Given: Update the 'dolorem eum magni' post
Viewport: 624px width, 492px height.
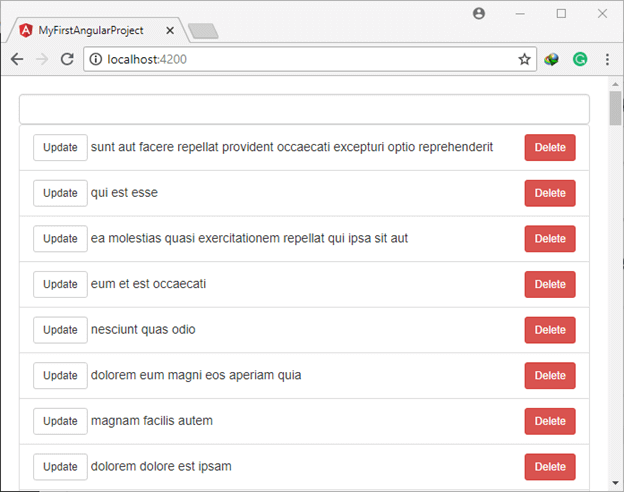Looking at the screenshot, I should click(x=60, y=375).
